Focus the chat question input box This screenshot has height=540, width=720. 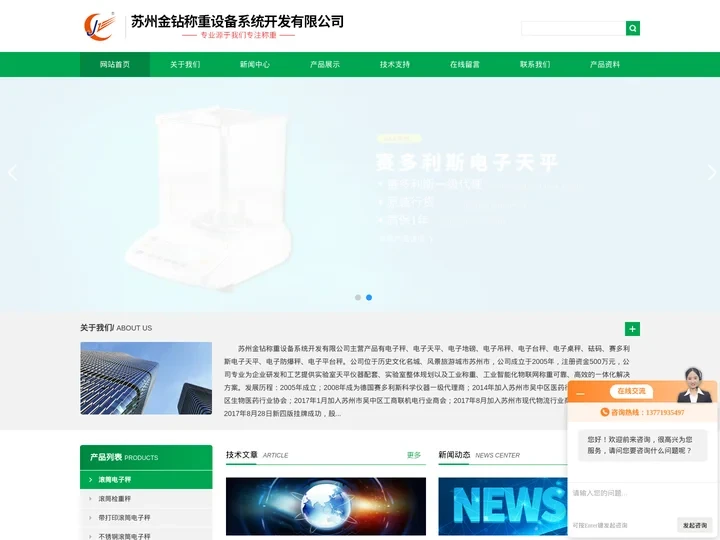pyautogui.click(x=643, y=501)
